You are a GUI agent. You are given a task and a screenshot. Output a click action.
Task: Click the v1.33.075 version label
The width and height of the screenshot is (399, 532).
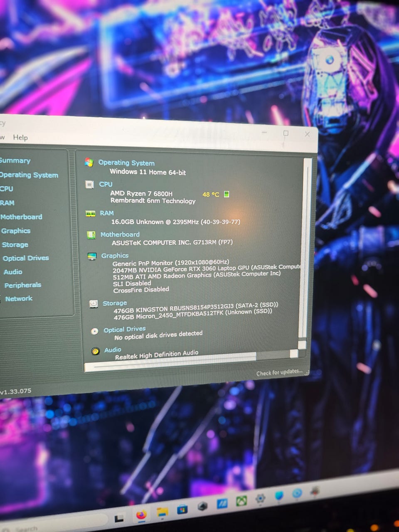(16, 392)
